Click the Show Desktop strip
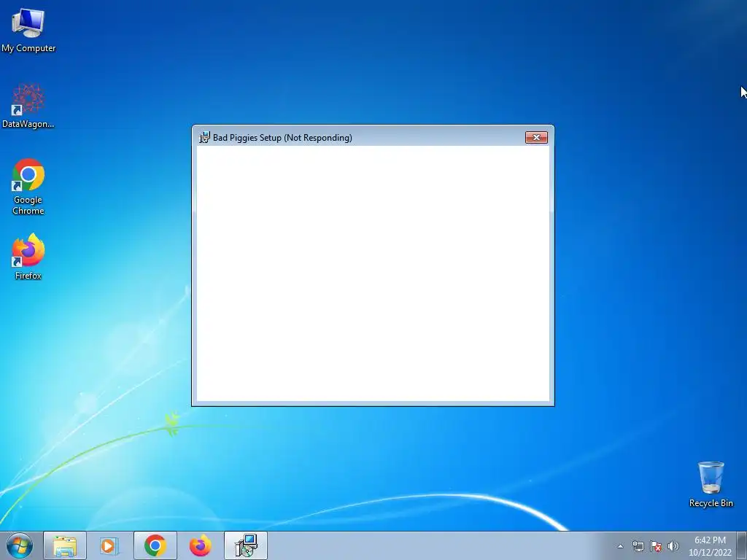747x560 pixels. [742, 545]
